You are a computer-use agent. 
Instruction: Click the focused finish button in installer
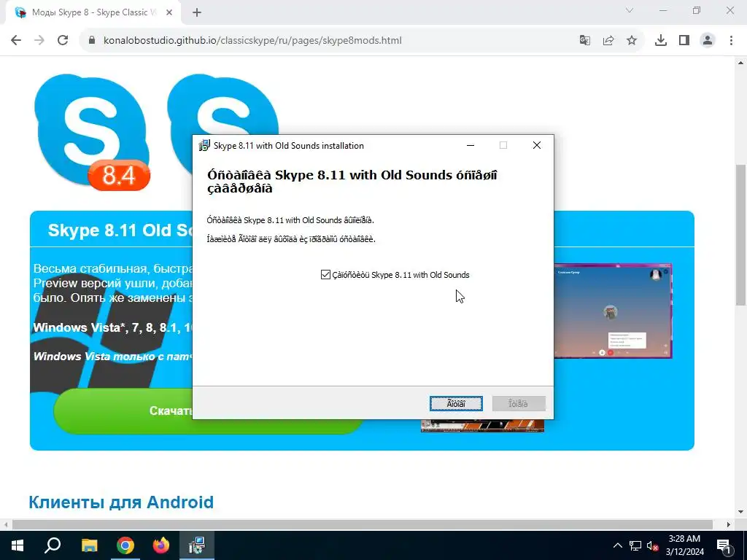point(456,404)
